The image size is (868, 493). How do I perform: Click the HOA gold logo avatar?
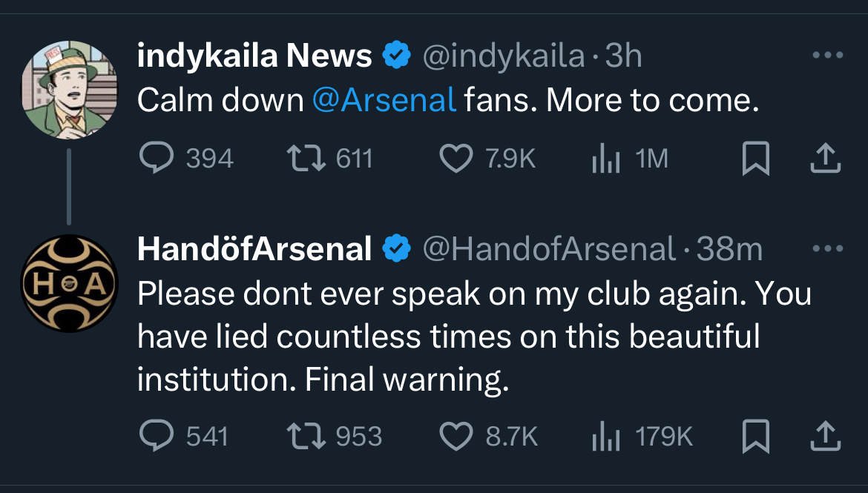coord(69,283)
